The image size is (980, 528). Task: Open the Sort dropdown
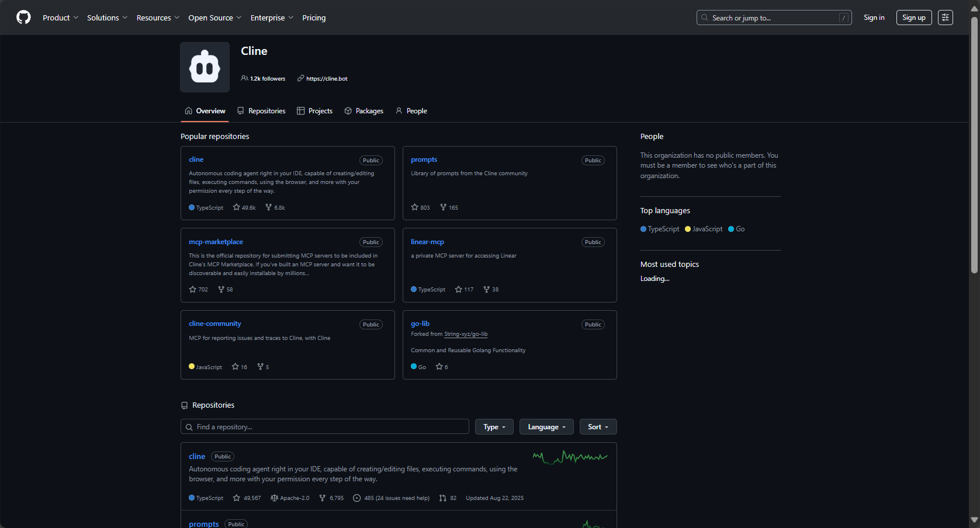pos(598,427)
